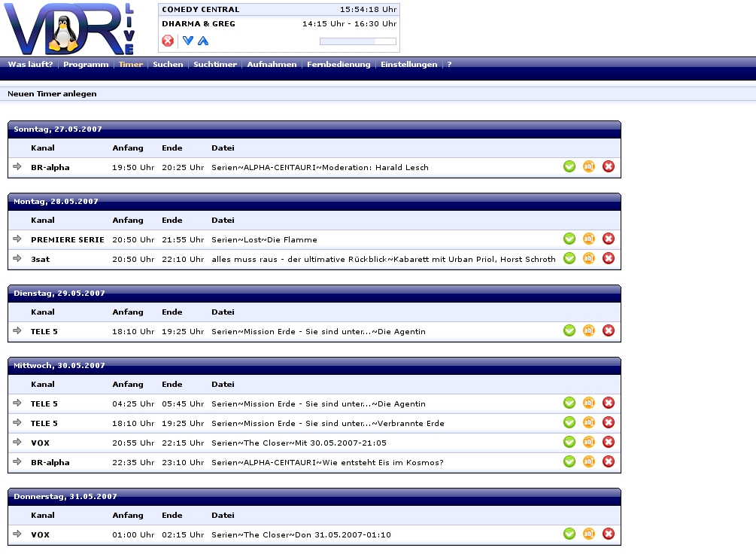Click the red stop icon under Dharma & Greg

pyautogui.click(x=168, y=41)
